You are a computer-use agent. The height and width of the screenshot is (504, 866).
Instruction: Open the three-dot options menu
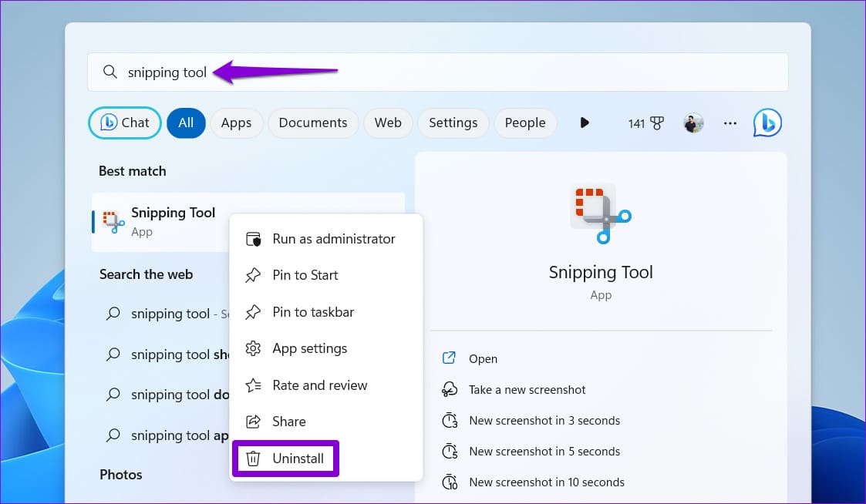point(730,123)
